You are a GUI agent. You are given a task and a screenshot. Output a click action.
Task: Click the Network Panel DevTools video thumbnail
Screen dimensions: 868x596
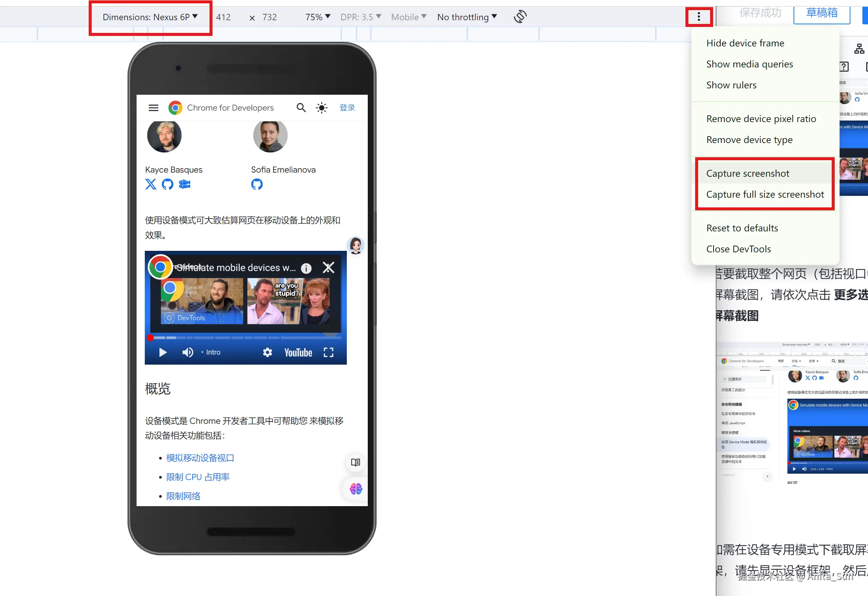202,301
